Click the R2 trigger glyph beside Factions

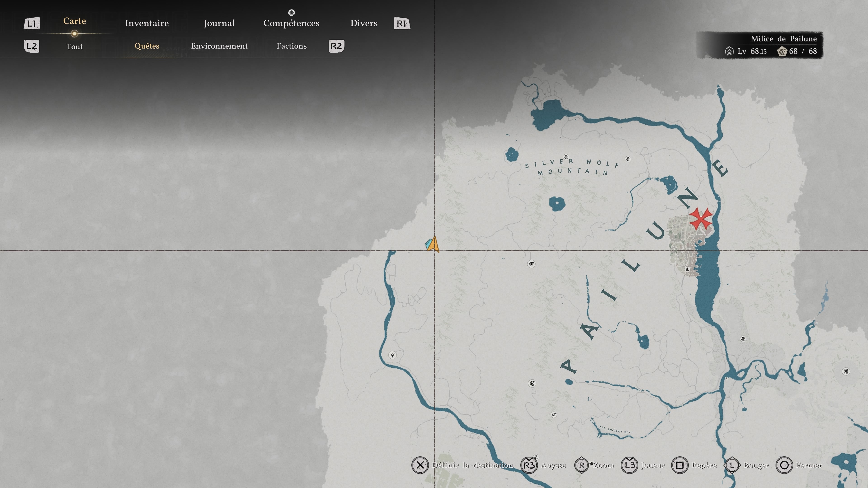tap(337, 46)
